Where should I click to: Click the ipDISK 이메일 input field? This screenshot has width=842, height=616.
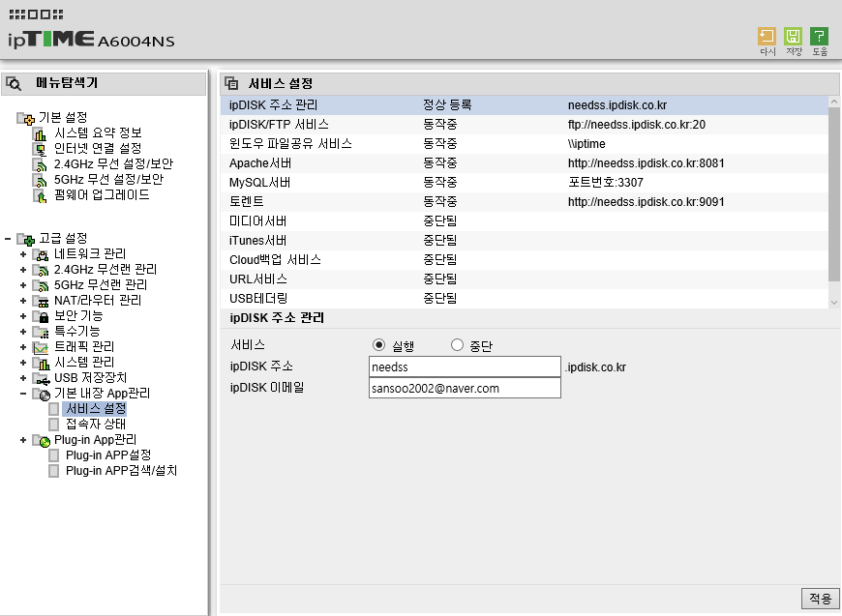point(465,388)
